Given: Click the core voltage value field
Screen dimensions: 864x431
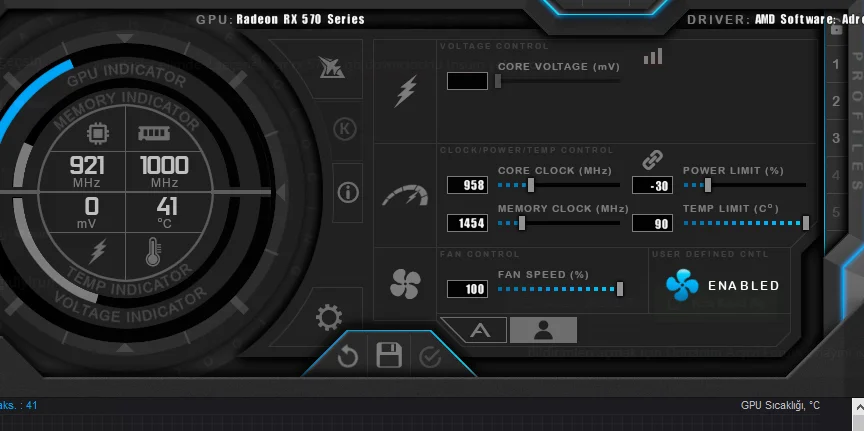Looking at the screenshot, I should coord(467,81).
